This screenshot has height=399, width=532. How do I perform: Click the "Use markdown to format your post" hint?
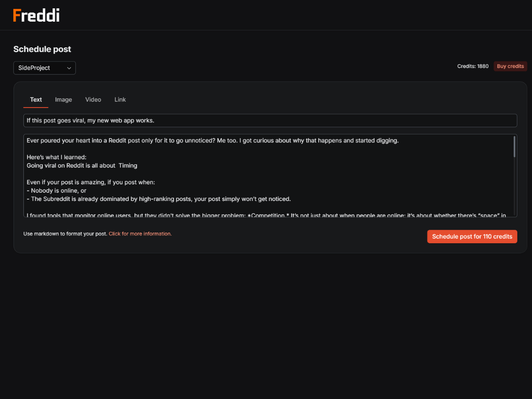pyautogui.click(x=65, y=234)
